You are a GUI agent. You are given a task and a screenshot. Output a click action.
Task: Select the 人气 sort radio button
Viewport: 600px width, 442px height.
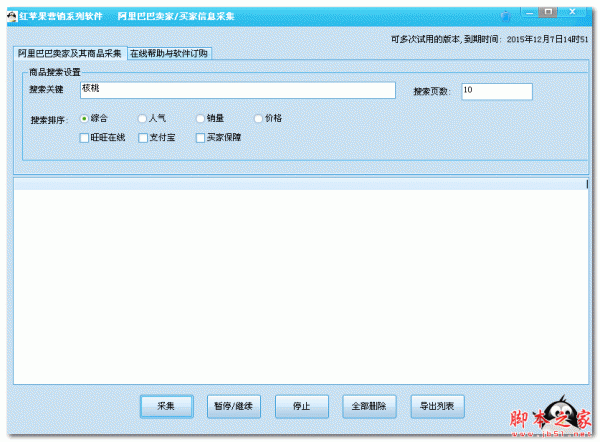(142, 119)
